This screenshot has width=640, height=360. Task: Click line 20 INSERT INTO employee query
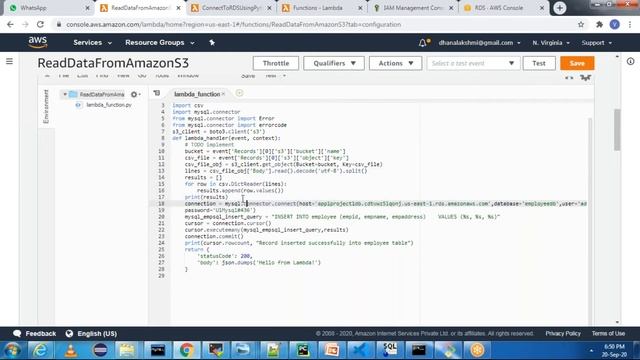pos(342,217)
